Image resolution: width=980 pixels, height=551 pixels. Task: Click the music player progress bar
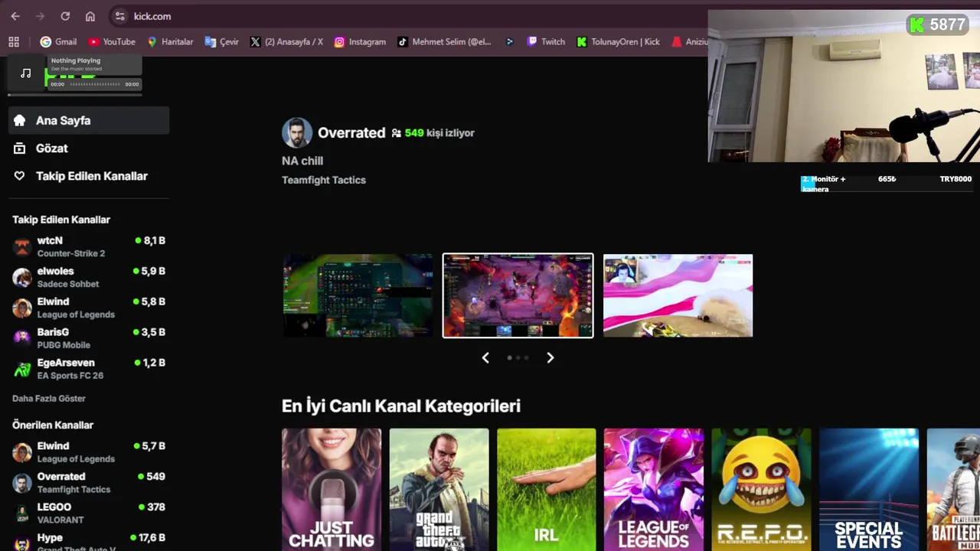[x=95, y=84]
